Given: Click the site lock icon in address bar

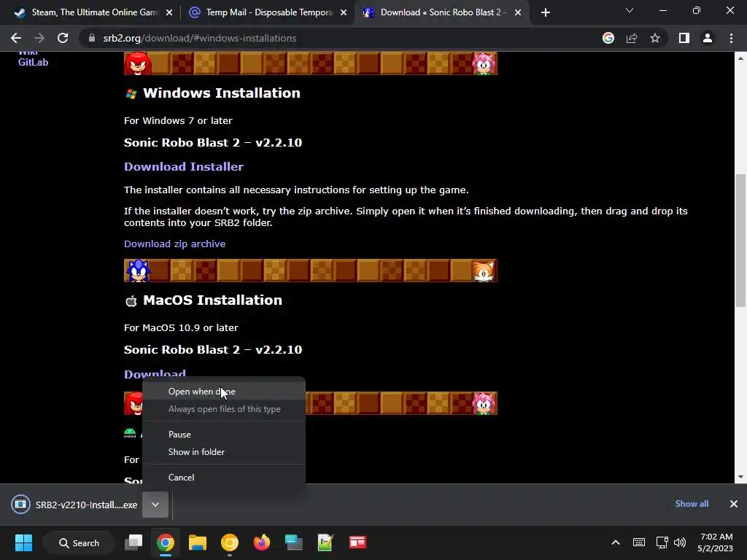Looking at the screenshot, I should click(x=91, y=38).
